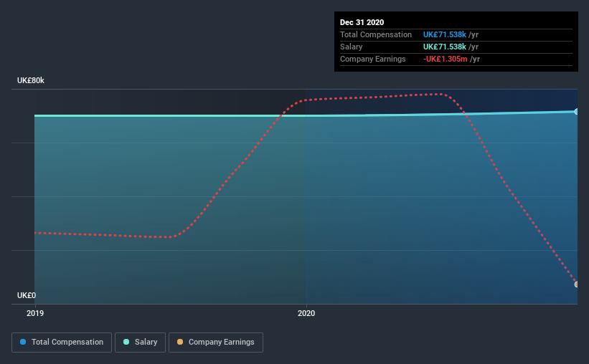The width and height of the screenshot is (589, 364).
Task: Click the Salary data point at Dec 2020
Action: click(x=576, y=112)
